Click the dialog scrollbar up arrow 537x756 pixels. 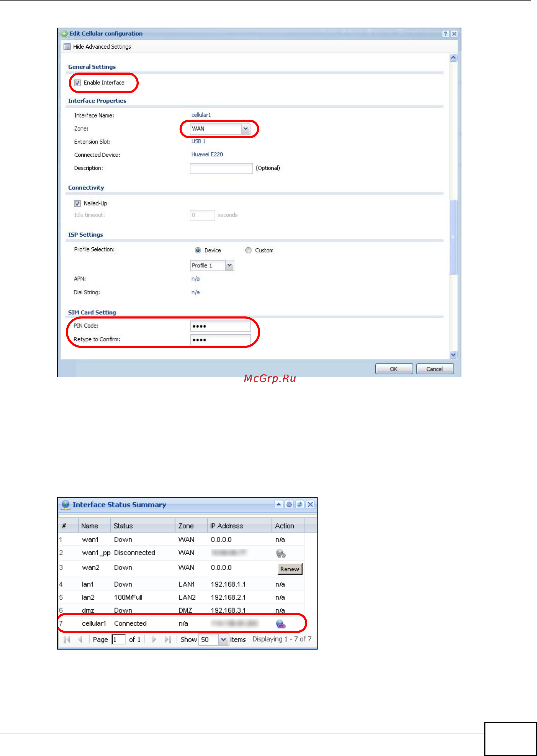(x=453, y=58)
